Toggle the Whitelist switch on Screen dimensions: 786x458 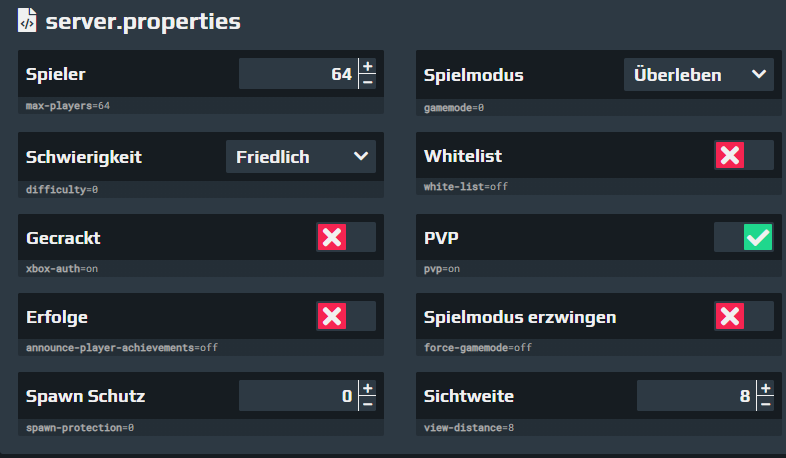click(x=744, y=155)
